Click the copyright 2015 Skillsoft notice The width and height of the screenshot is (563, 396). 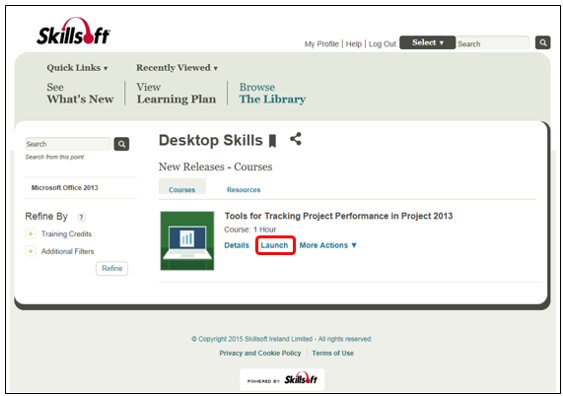coord(282,339)
